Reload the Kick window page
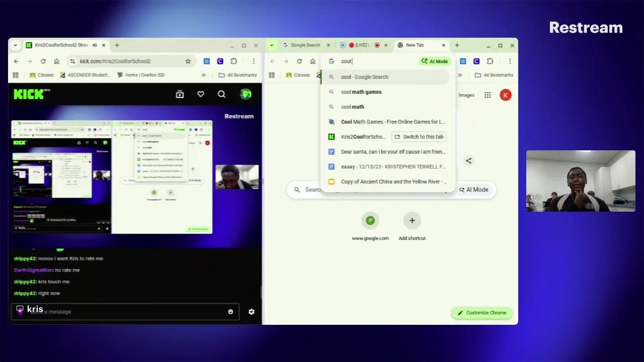644x362 pixels. pos(43,61)
